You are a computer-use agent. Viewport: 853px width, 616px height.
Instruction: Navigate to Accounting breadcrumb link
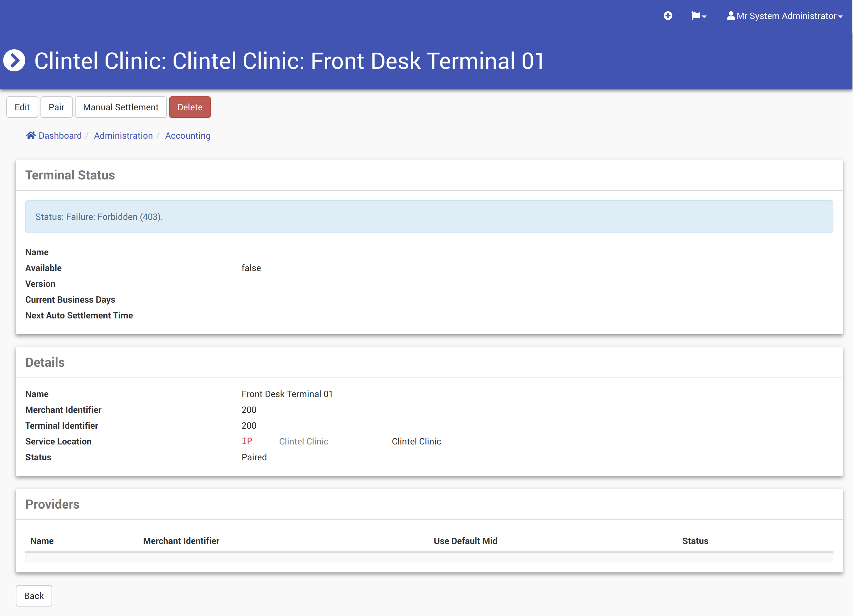click(x=188, y=136)
